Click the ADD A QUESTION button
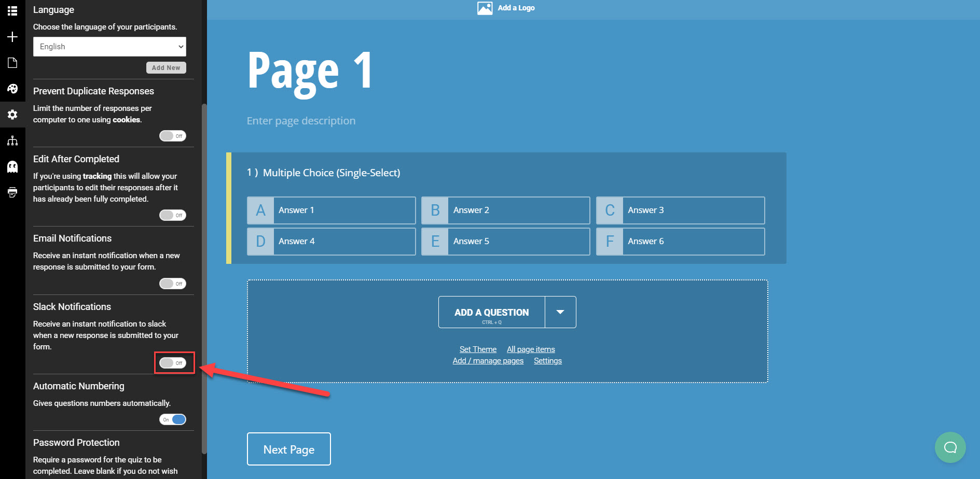The image size is (980, 479). [x=492, y=312]
